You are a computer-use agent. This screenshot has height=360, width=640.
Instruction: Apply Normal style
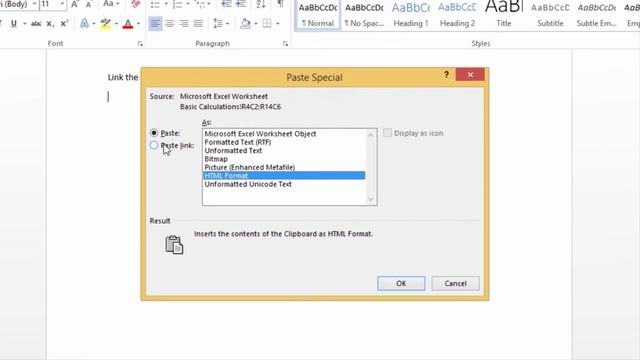click(318, 15)
